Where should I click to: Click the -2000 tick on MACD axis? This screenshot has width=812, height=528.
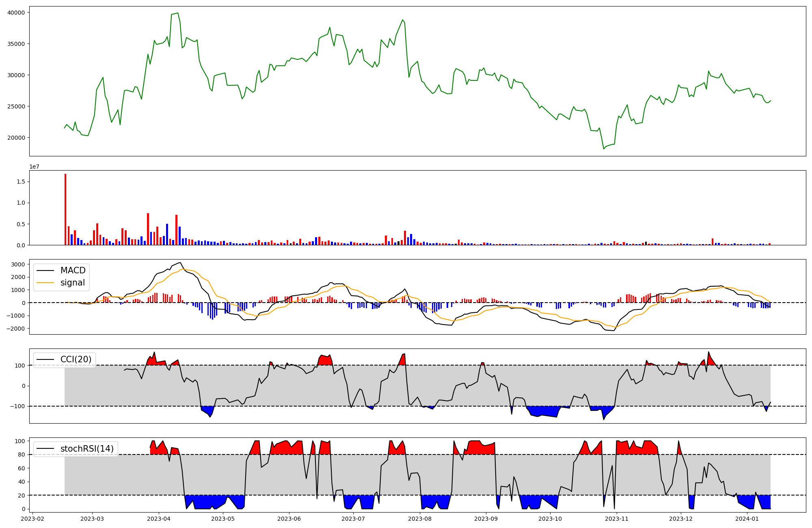(16, 329)
